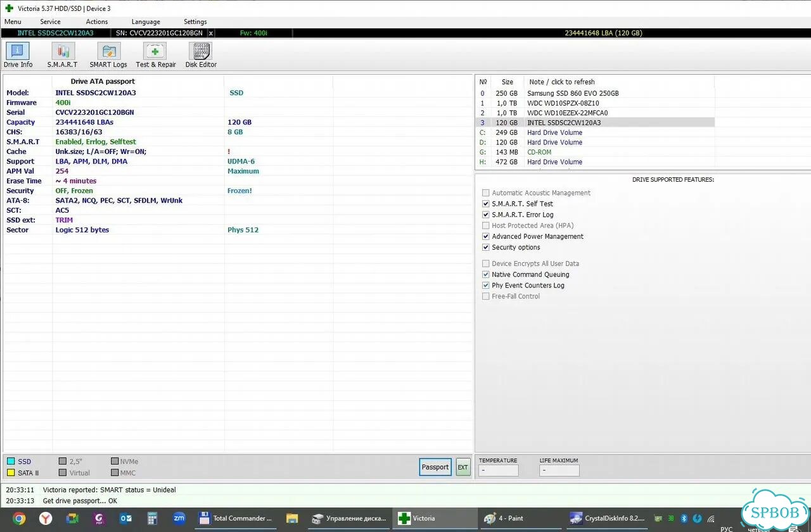The image size is (811, 532).
Task: Toggle the Phy Event Counters Log checkbox
Action: click(486, 285)
